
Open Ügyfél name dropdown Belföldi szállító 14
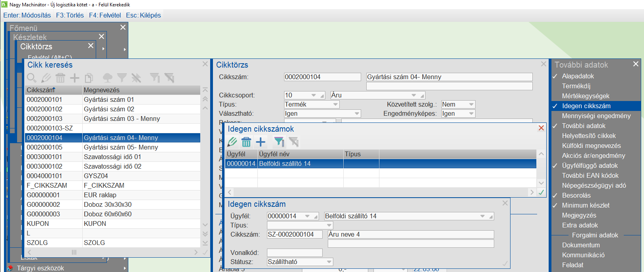(482, 216)
